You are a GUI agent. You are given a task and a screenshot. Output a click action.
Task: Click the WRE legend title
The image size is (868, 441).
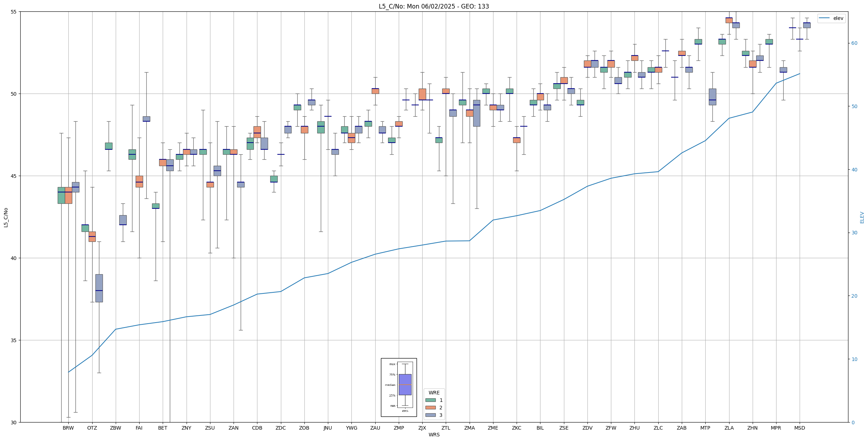(434, 393)
